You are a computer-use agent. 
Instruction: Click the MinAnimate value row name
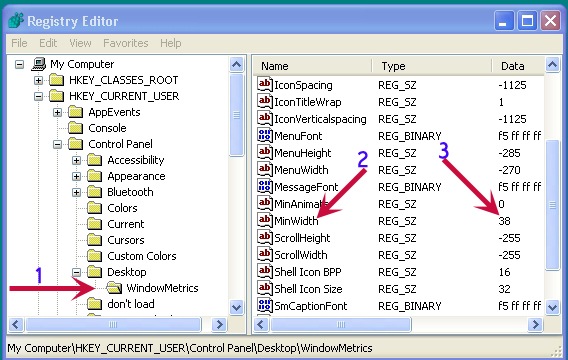[x=301, y=204]
